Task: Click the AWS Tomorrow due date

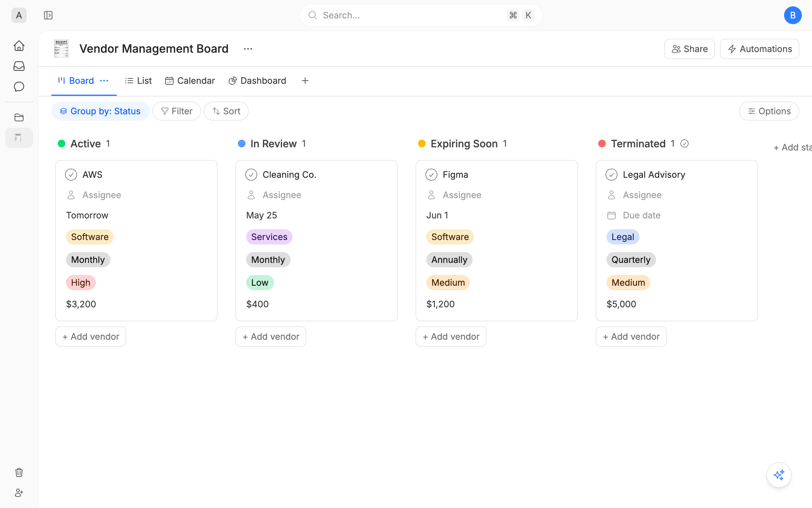Action: click(x=87, y=215)
